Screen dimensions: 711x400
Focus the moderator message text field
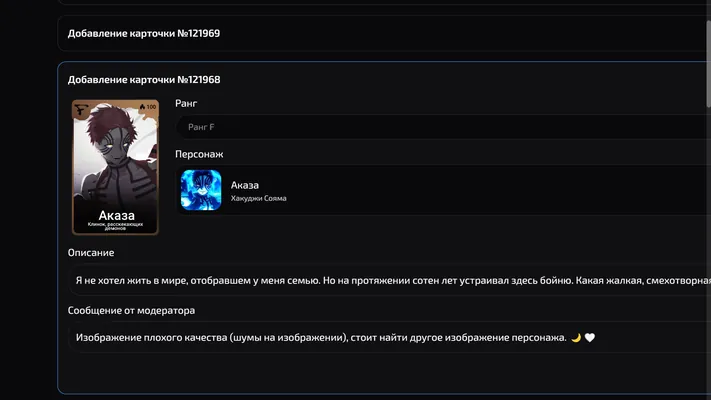(390, 337)
